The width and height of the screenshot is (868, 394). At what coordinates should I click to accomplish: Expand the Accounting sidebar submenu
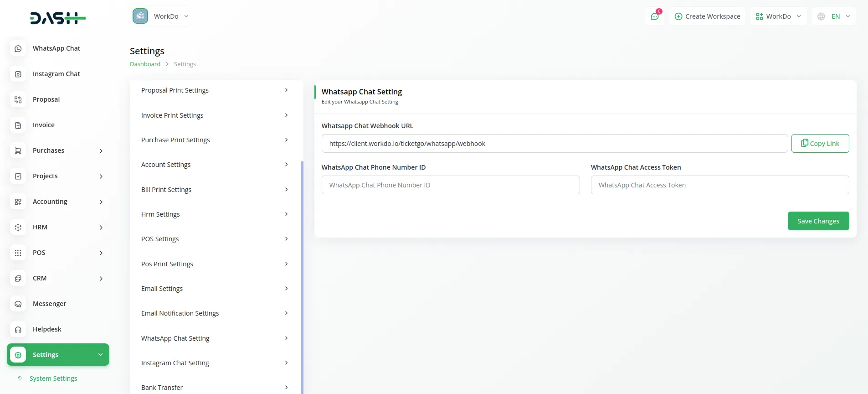point(101,202)
